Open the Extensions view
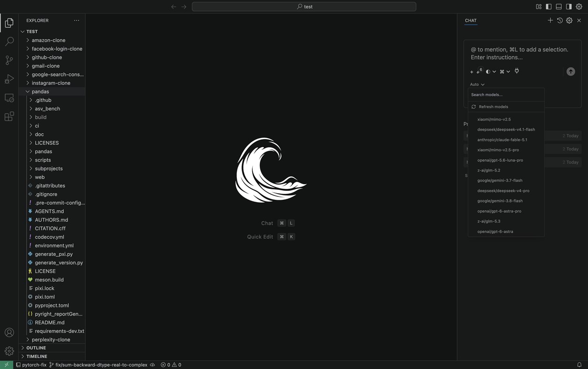The image size is (588, 369). [x=9, y=116]
